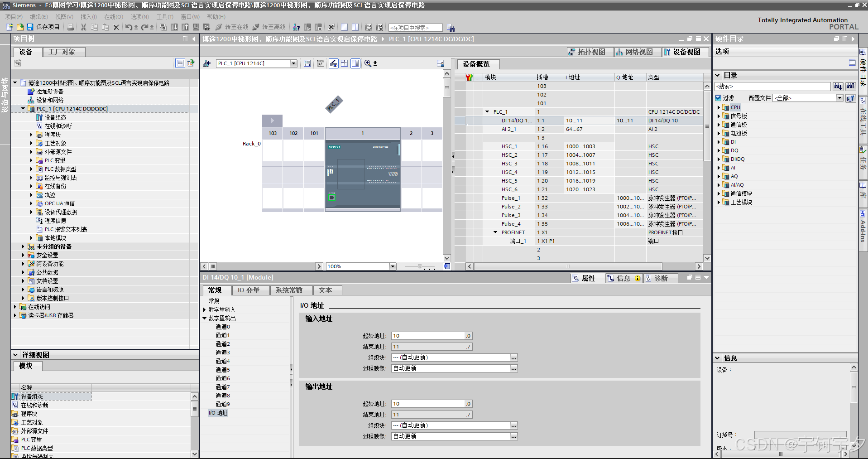This screenshot has height=459, width=868.
Task: Click the copy icon in main toolbar
Action: (x=95, y=27)
